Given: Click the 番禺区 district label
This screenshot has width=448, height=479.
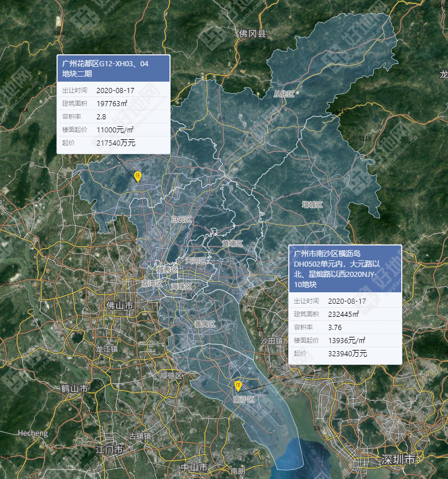Looking at the screenshot, I should [x=204, y=324].
